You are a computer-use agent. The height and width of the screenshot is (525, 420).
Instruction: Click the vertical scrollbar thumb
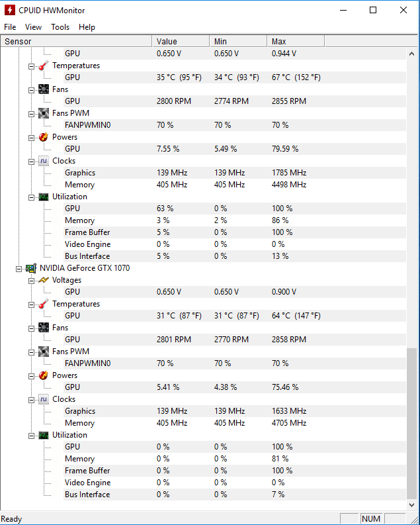[x=412, y=424]
